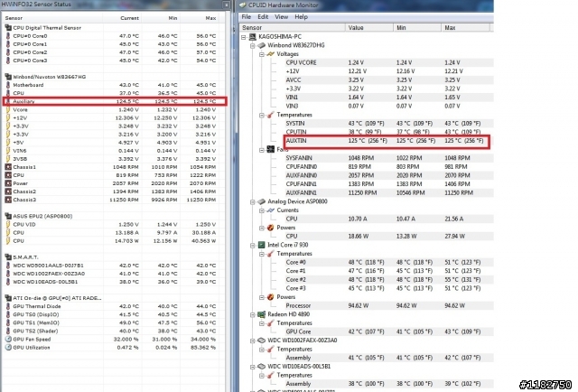Select the GPU Core temperature row

click(389, 331)
